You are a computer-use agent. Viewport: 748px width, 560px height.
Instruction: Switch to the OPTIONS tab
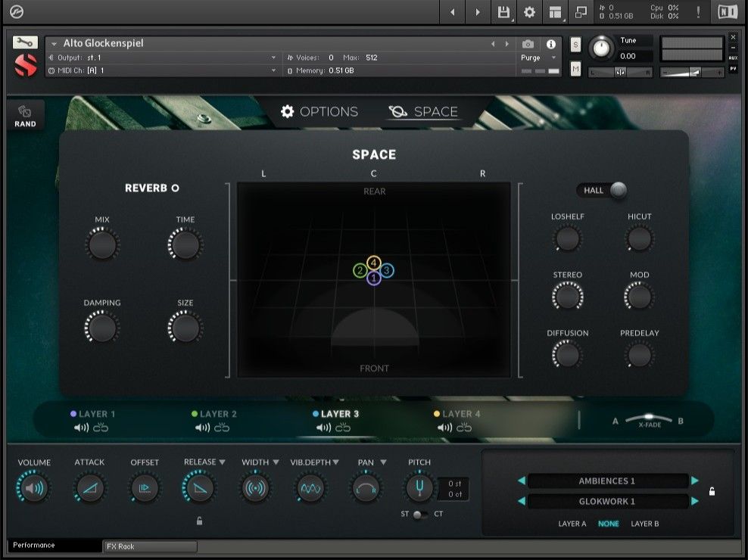coord(320,111)
